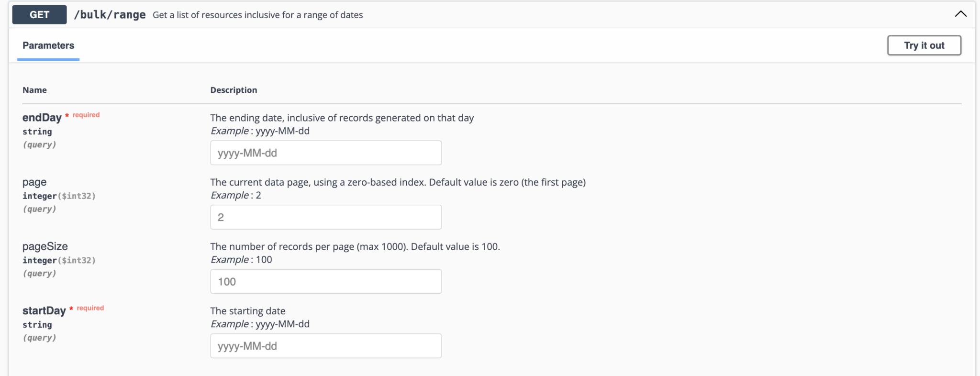Image resolution: width=980 pixels, height=376 pixels.
Task: Click the Try it out button
Action: pyautogui.click(x=924, y=45)
